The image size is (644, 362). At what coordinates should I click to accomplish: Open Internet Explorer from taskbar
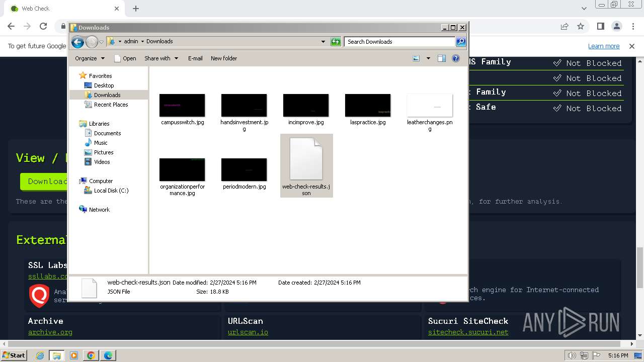[x=40, y=355]
